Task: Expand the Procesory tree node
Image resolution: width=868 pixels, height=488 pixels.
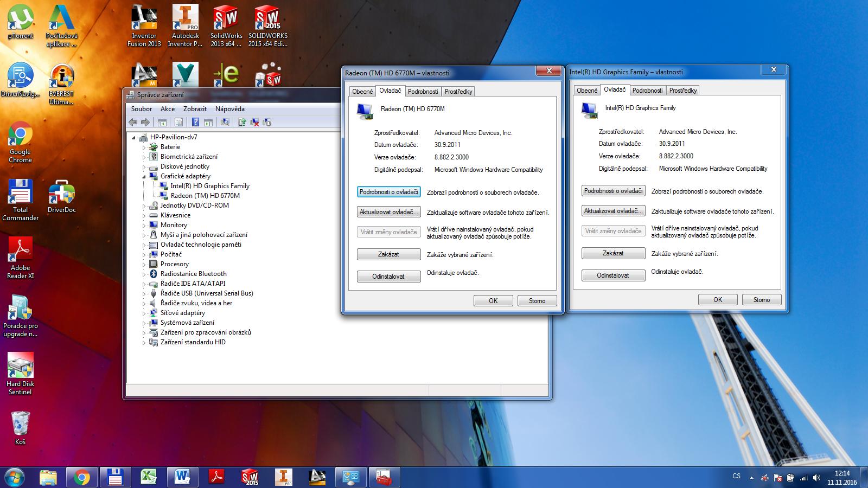Action: pos(144,265)
